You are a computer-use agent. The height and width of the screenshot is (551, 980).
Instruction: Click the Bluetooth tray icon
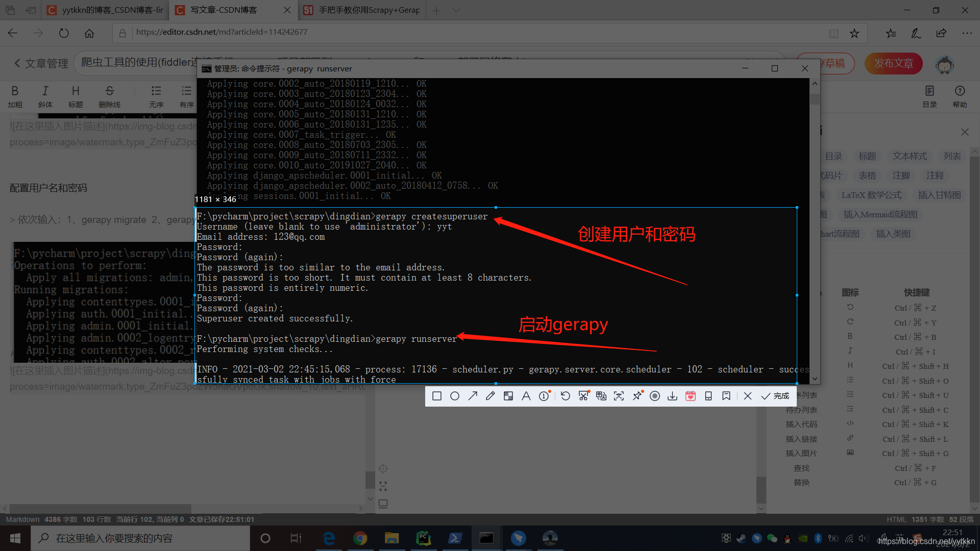(818, 538)
